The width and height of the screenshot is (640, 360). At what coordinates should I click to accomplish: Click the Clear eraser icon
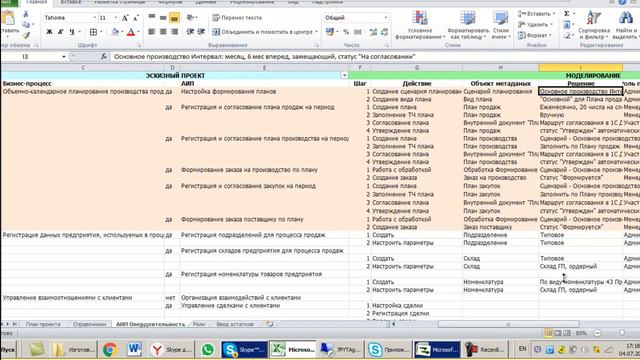567,36
